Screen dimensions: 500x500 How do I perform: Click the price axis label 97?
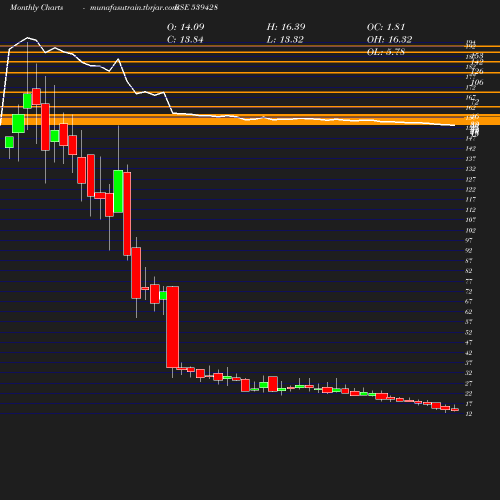click(469, 240)
